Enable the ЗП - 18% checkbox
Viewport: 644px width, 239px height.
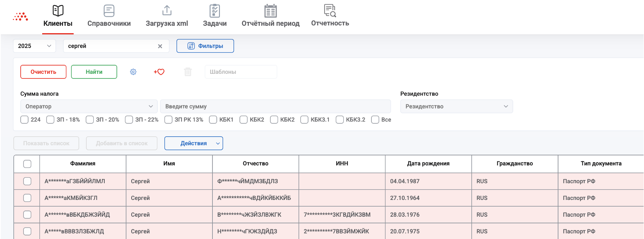pos(50,119)
